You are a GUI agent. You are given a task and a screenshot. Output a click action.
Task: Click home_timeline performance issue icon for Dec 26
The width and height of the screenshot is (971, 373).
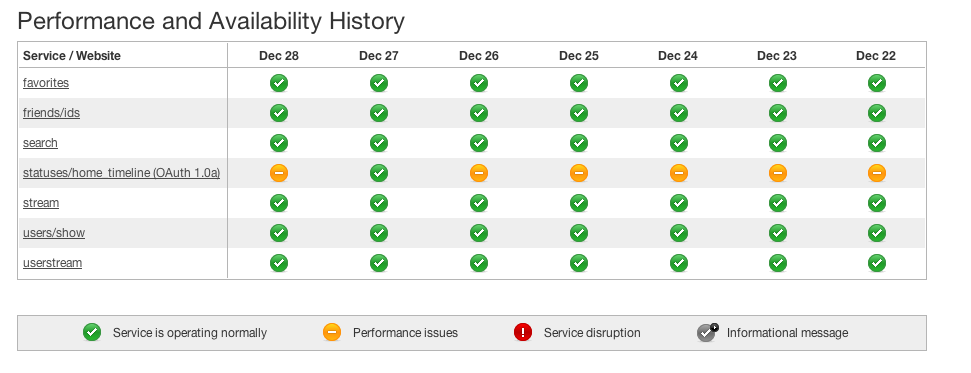pos(479,173)
